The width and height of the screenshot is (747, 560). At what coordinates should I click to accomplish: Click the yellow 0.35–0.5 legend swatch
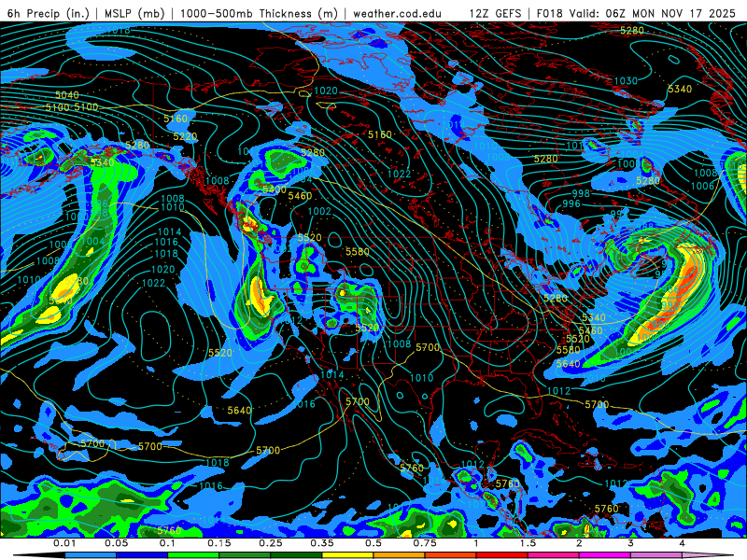pyautogui.click(x=347, y=555)
